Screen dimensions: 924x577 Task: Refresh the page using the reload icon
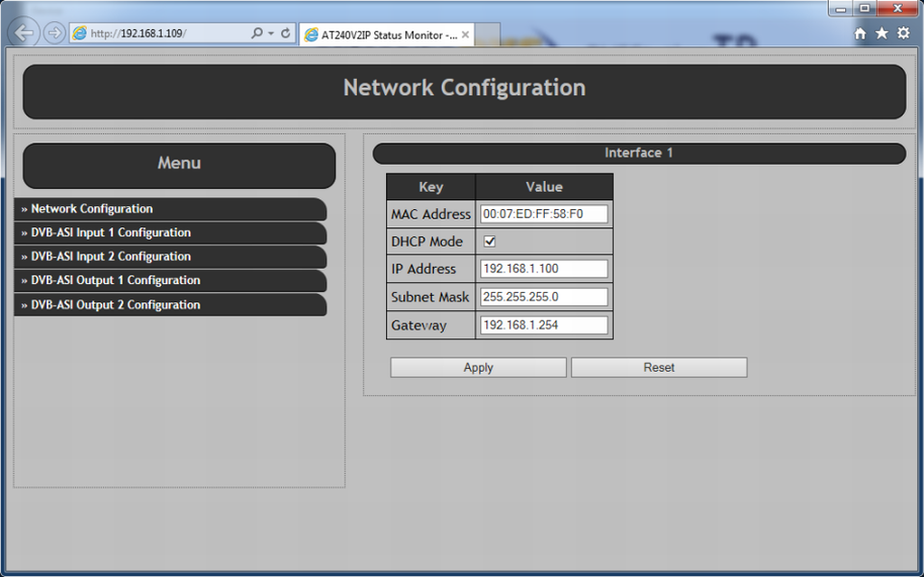[x=286, y=34]
